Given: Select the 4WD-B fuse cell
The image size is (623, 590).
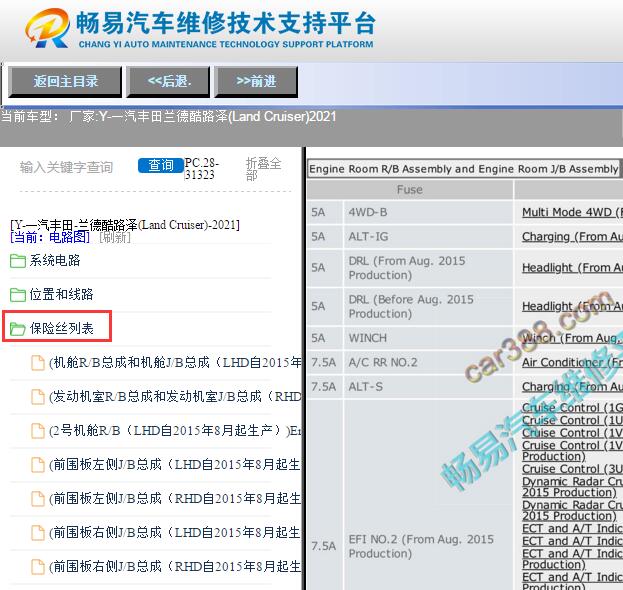Looking at the screenshot, I should click(428, 213).
